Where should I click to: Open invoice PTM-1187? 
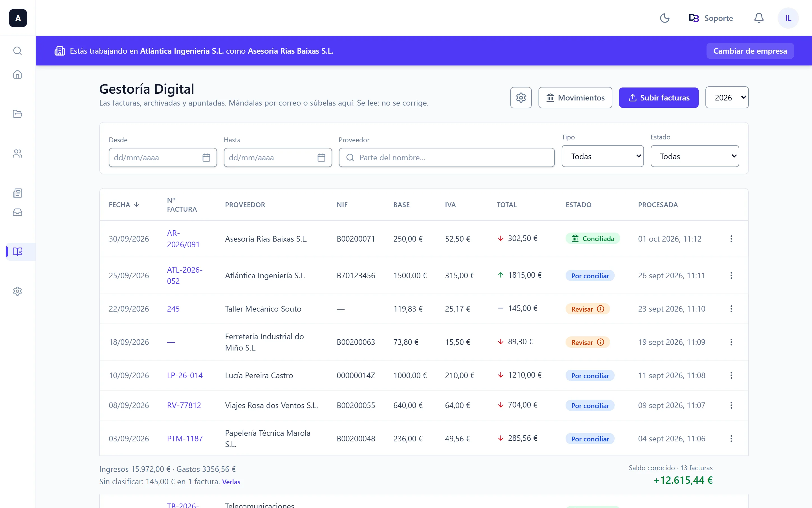185,439
